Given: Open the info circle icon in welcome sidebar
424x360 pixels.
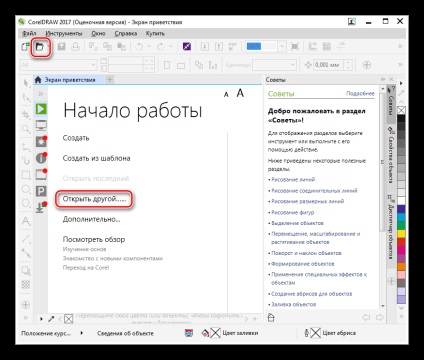Looking at the screenshot, I should point(41,158).
